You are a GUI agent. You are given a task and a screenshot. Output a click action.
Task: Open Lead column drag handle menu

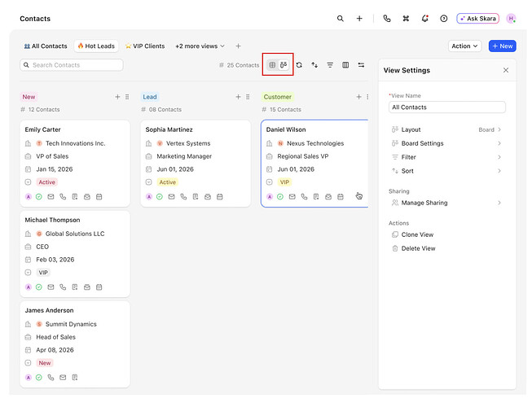pyautogui.click(x=248, y=97)
